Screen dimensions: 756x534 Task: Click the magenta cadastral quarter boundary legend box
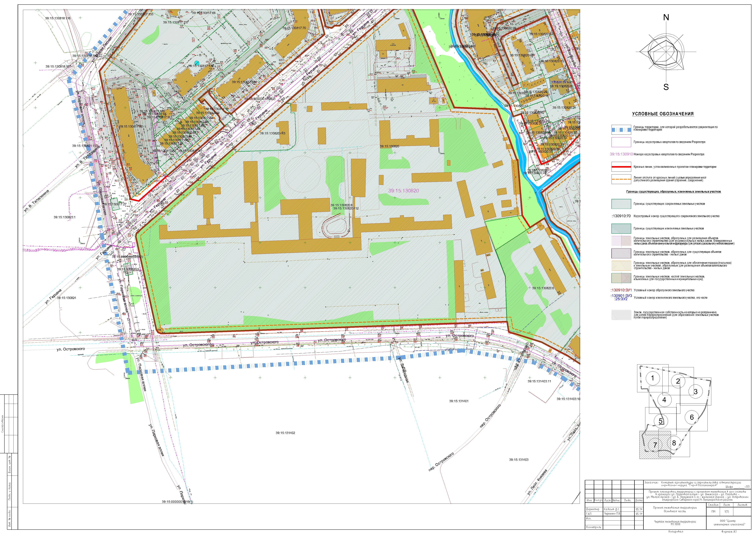click(x=621, y=142)
